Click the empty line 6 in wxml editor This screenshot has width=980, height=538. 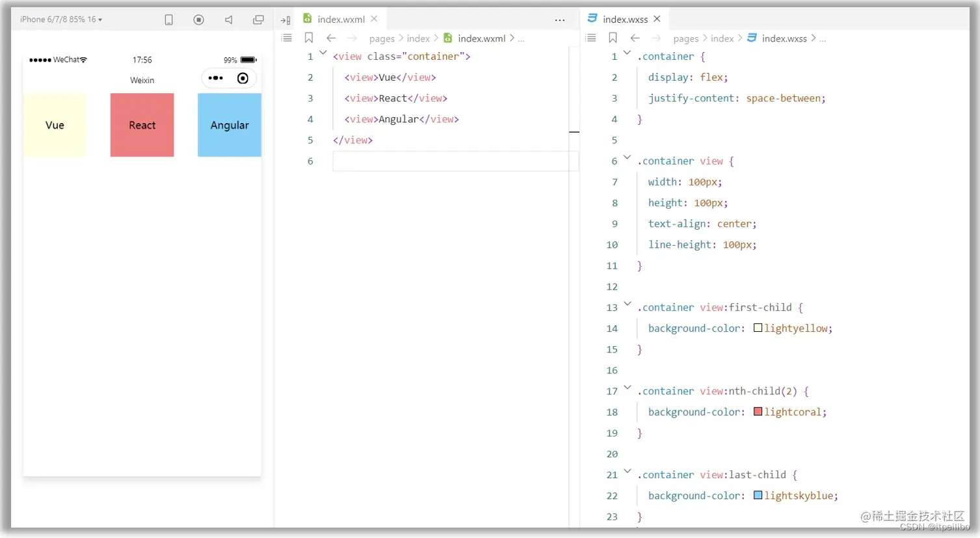(x=455, y=161)
